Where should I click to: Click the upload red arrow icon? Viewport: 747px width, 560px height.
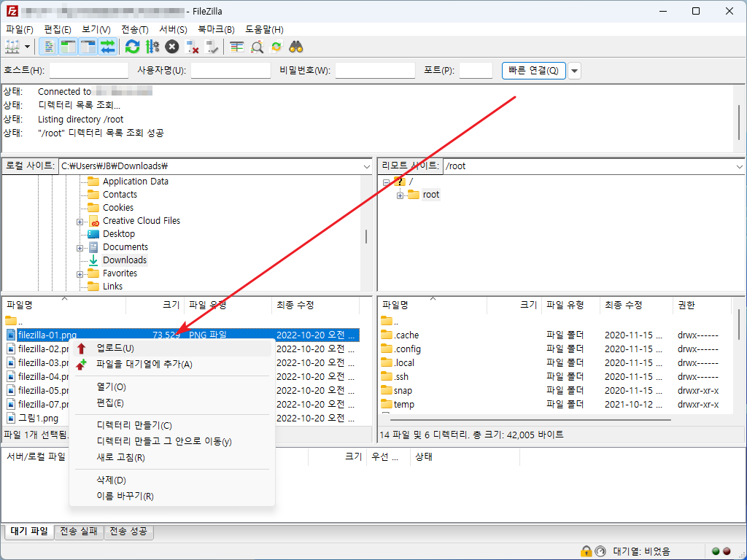tap(82, 349)
